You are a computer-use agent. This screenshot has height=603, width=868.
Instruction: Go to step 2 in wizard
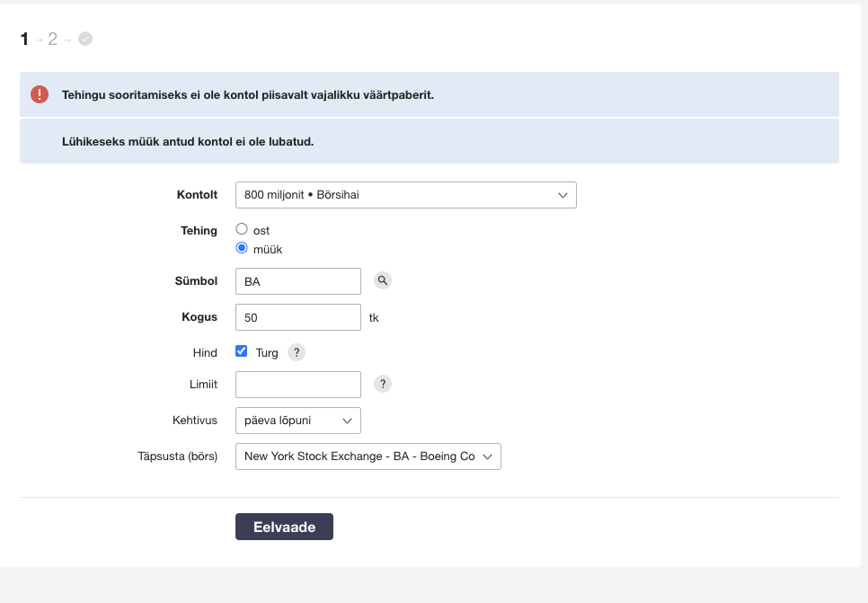pos(53,39)
